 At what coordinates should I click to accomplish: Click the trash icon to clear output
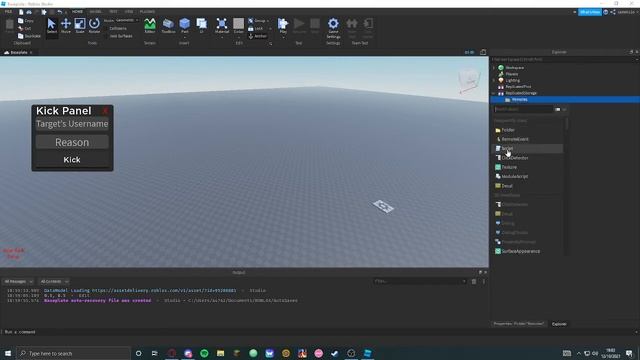[474, 281]
